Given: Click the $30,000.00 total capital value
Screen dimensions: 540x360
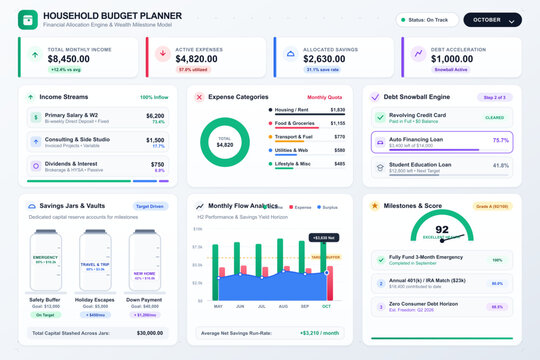Looking at the screenshot, I should (x=150, y=333).
